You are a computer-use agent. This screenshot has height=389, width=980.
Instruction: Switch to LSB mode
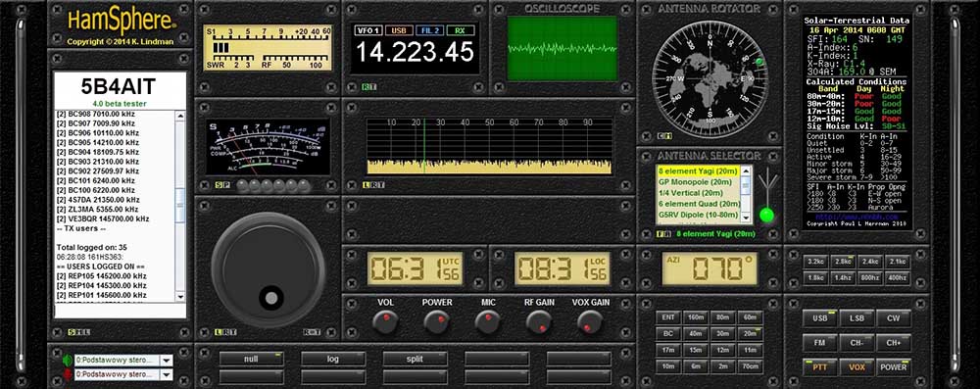[x=857, y=318]
